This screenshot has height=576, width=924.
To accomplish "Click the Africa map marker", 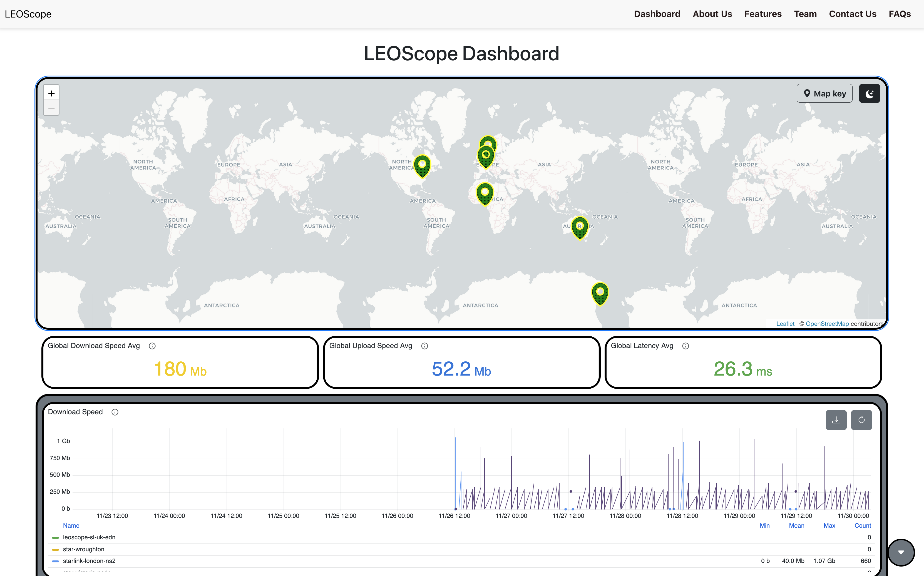I will 485,193.
